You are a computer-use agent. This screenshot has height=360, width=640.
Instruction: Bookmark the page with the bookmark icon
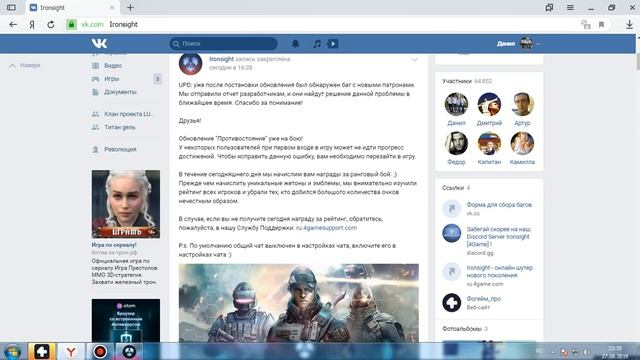(601, 24)
